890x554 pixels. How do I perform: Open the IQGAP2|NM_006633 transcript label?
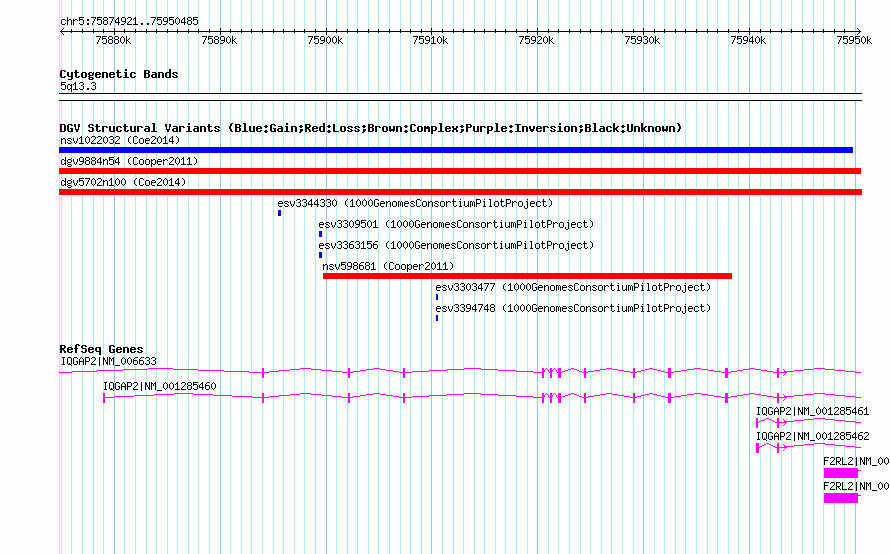108,362
